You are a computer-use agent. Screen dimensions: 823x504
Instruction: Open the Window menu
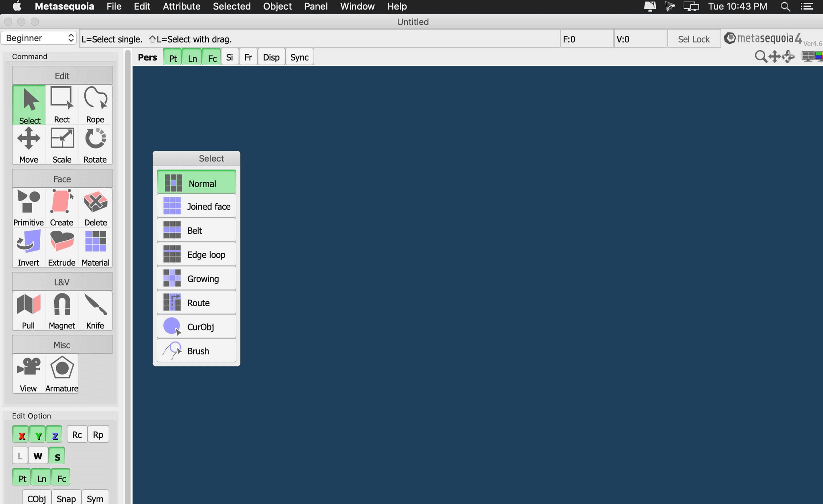(x=357, y=6)
